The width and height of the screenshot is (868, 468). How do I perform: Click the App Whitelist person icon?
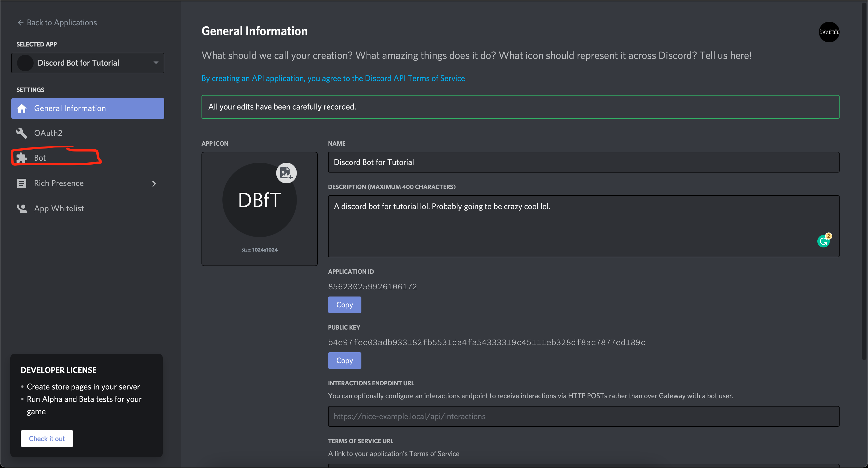(x=21, y=208)
